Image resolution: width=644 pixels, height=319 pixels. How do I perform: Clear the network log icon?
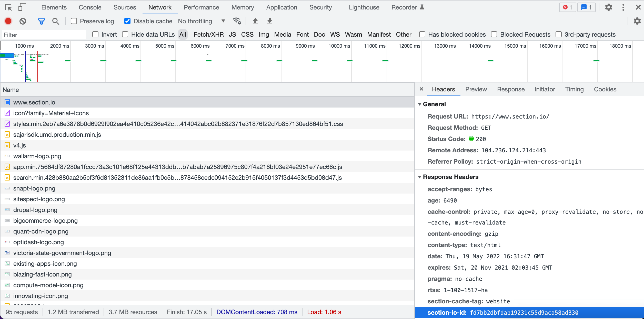tap(23, 21)
